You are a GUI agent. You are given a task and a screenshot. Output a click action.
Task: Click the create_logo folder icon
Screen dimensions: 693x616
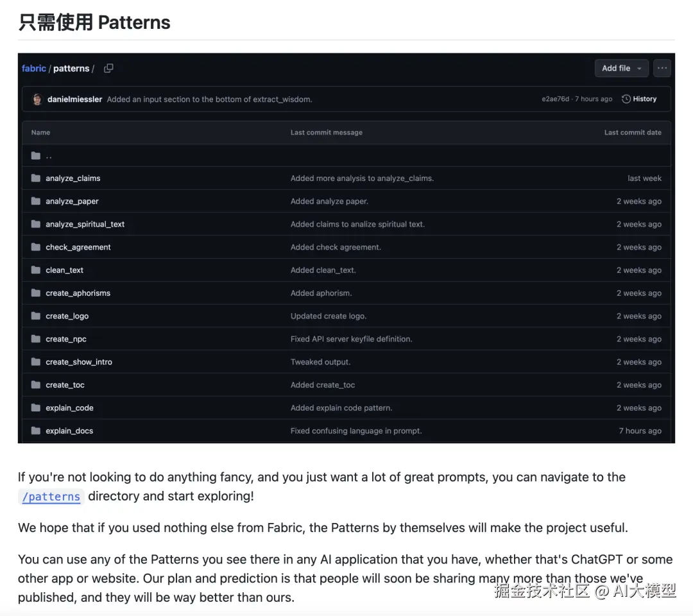tap(36, 316)
